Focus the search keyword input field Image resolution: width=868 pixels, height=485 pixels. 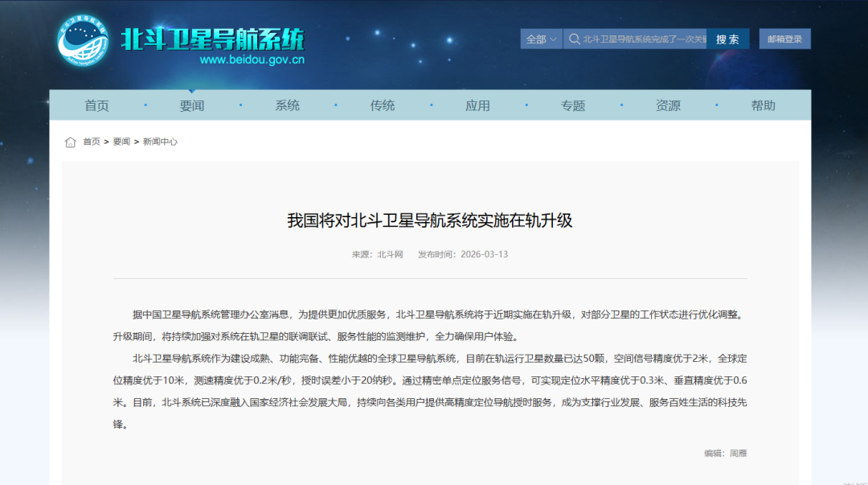click(635, 39)
